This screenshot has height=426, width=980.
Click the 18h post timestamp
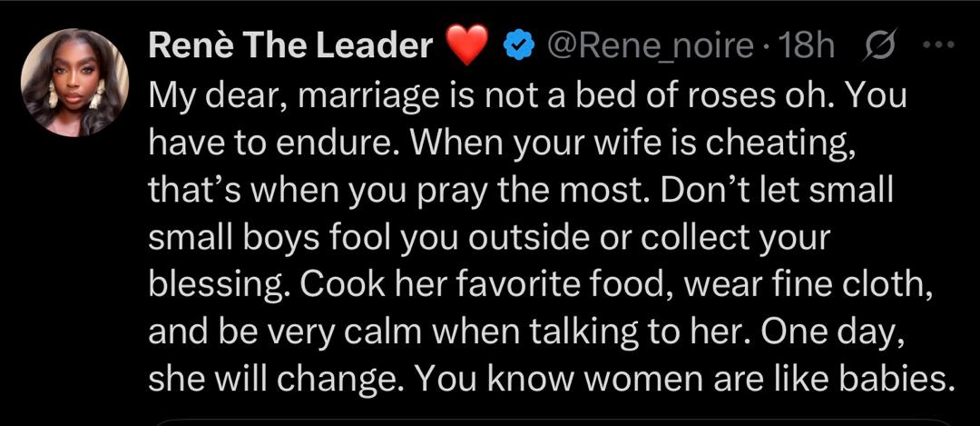pos(806,45)
